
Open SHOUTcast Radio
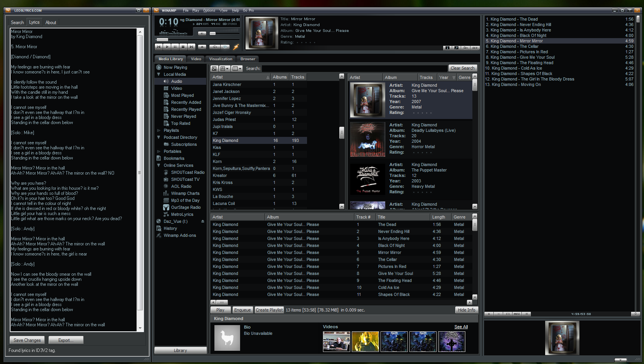click(188, 172)
